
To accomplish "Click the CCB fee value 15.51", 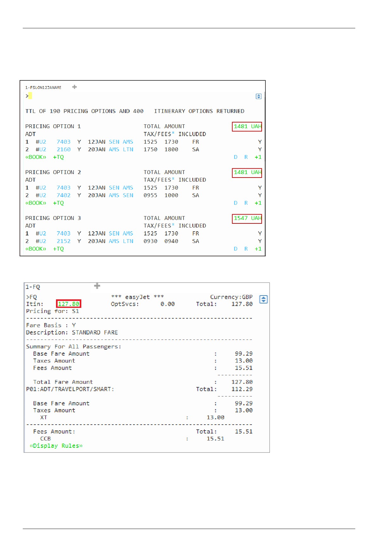I will (215, 439).
